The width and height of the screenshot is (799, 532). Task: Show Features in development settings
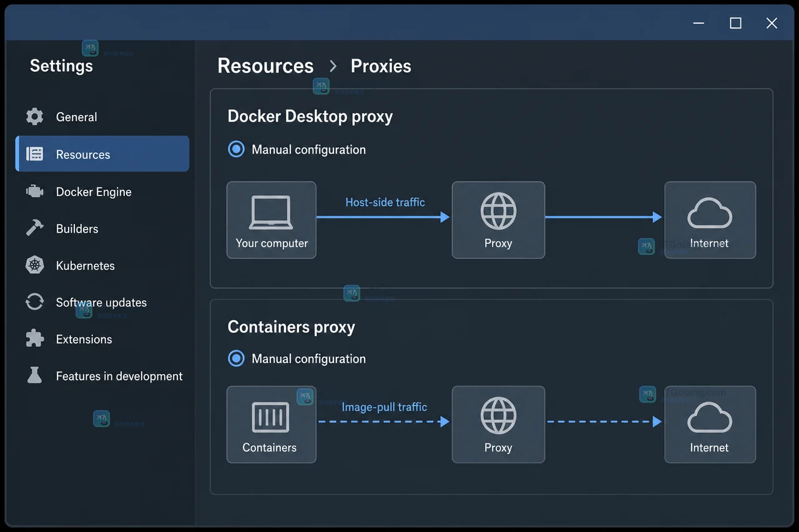[x=102, y=375]
